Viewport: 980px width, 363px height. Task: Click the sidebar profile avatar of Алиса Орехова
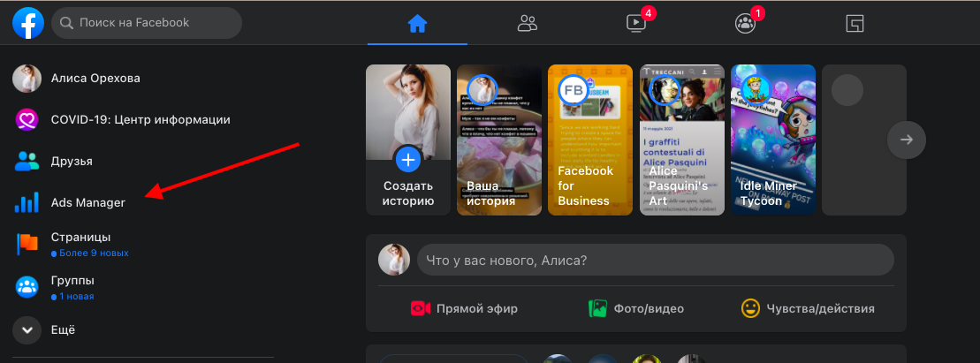point(27,78)
